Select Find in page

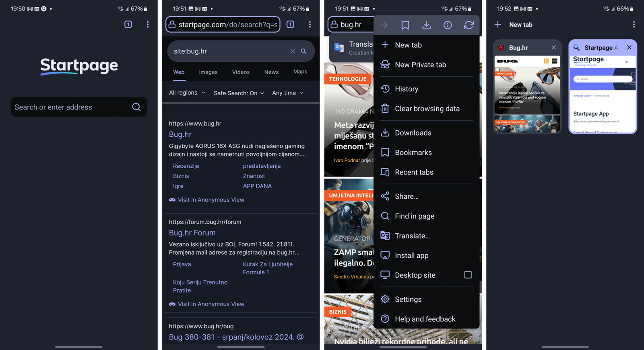coord(427,216)
